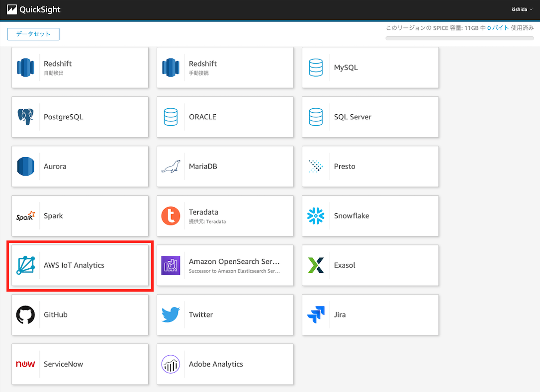This screenshot has width=540, height=392.
Task: Click the 'Teradata' label text
Action: click(203, 212)
